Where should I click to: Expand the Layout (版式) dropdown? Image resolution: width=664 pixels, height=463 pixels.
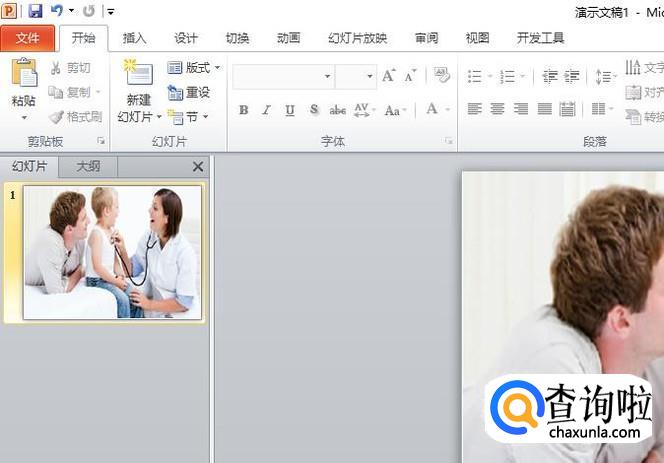[x=194, y=68]
